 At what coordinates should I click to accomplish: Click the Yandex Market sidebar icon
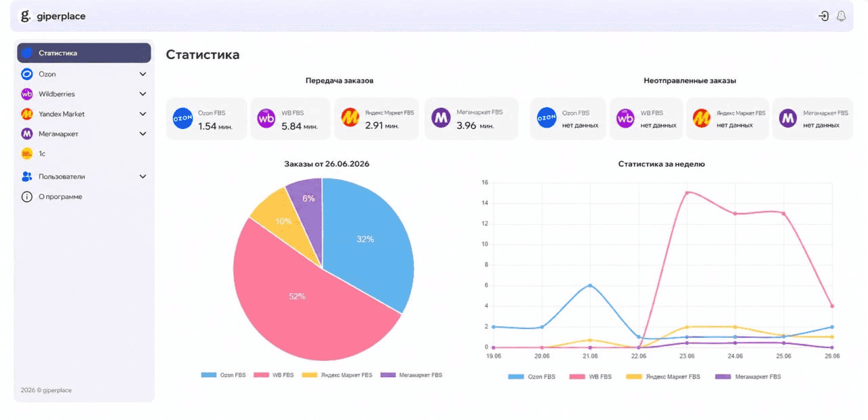pos(27,114)
